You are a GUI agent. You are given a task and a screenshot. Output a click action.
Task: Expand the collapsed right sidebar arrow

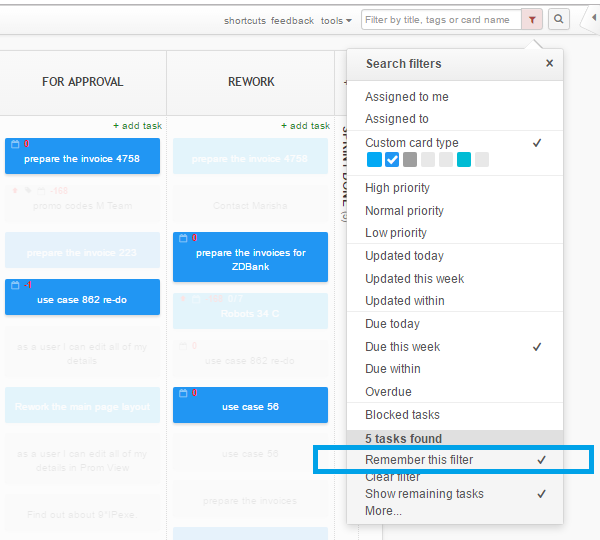pos(593,18)
